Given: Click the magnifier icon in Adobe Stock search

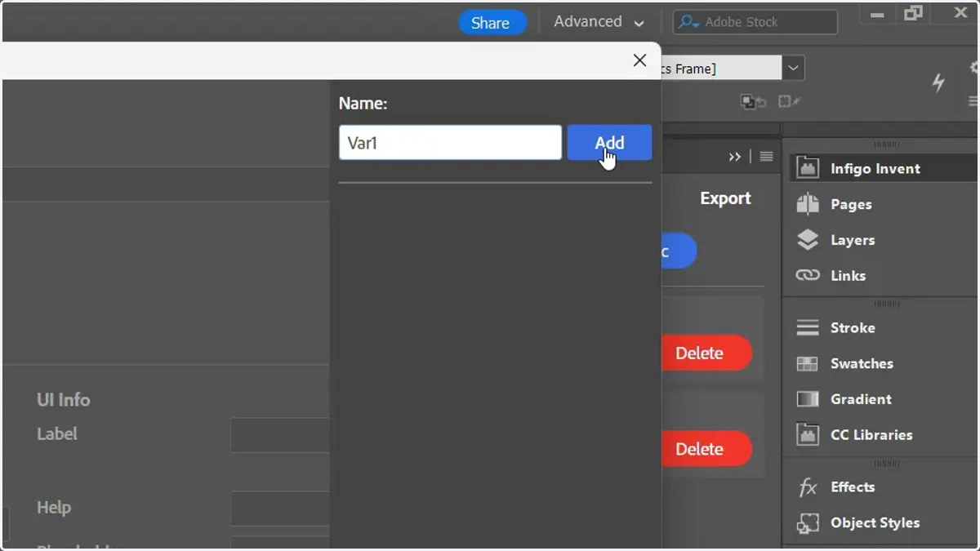Looking at the screenshot, I should 688,22.
